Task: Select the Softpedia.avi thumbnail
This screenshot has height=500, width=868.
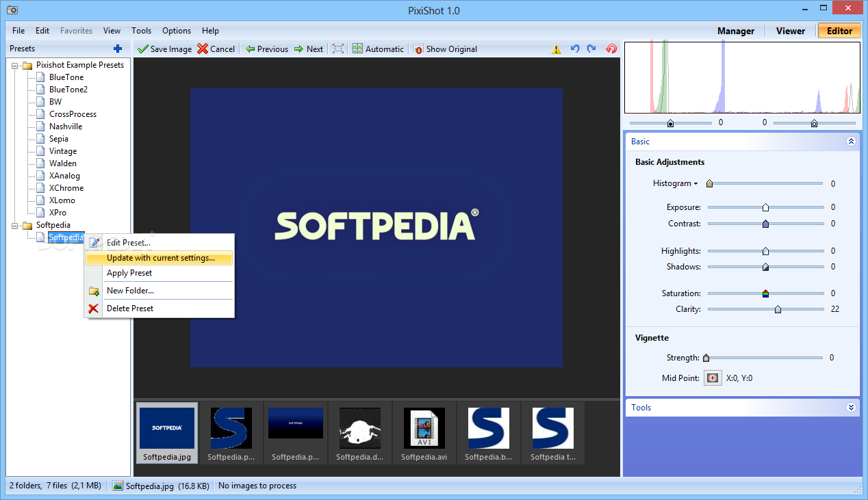Action: click(424, 433)
